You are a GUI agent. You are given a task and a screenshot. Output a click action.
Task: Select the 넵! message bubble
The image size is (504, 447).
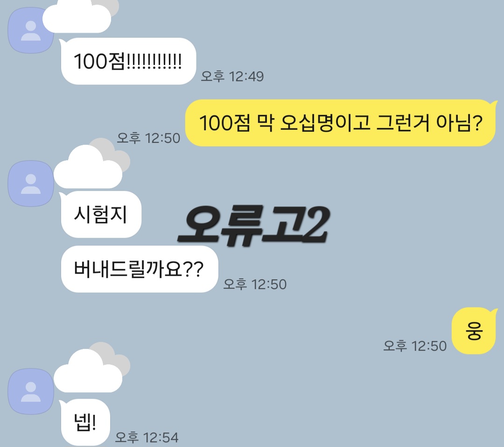(x=85, y=422)
